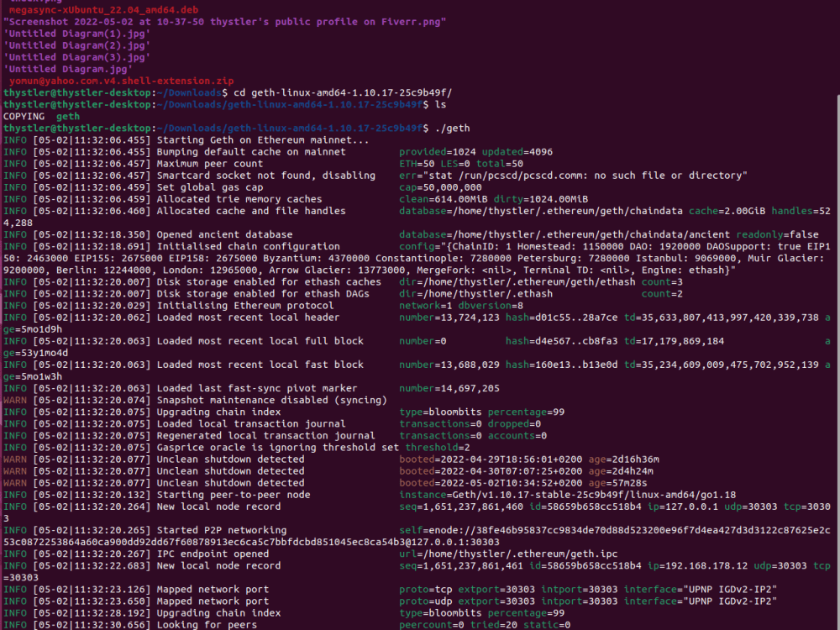Click 'Gasprice oracle is ignoring threshold set'
Viewport: 840px width, 630px height.
click(x=277, y=448)
